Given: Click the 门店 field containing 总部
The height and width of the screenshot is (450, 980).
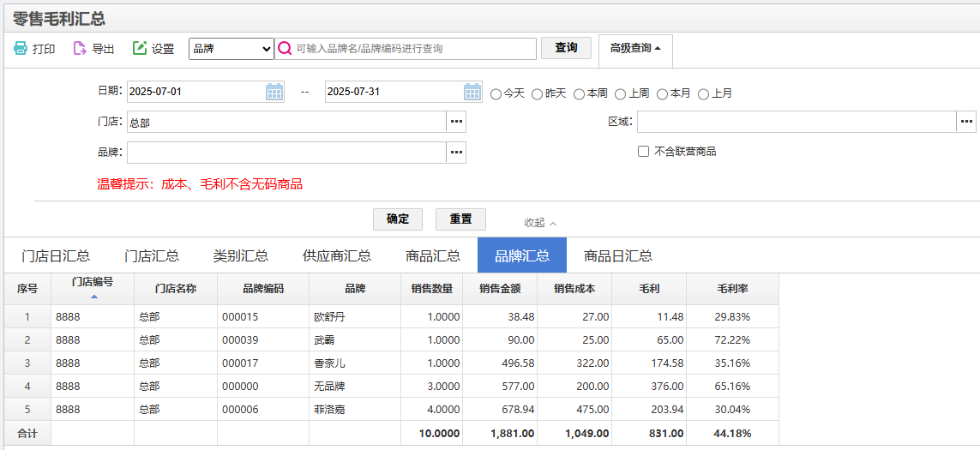Looking at the screenshot, I should [x=286, y=122].
